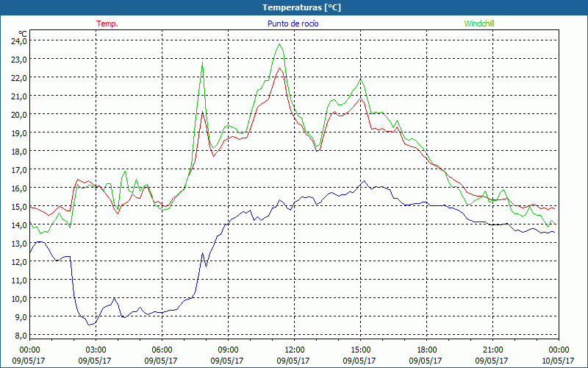
Task: Click the '17,0' y-axis value
Action: click(19, 170)
